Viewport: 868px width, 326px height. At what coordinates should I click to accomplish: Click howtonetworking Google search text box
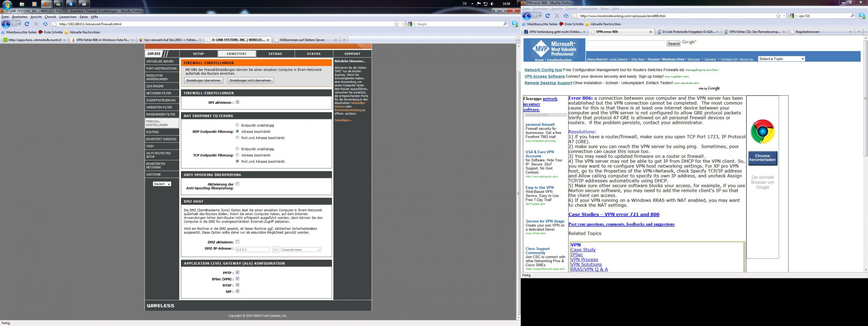click(x=626, y=43)
